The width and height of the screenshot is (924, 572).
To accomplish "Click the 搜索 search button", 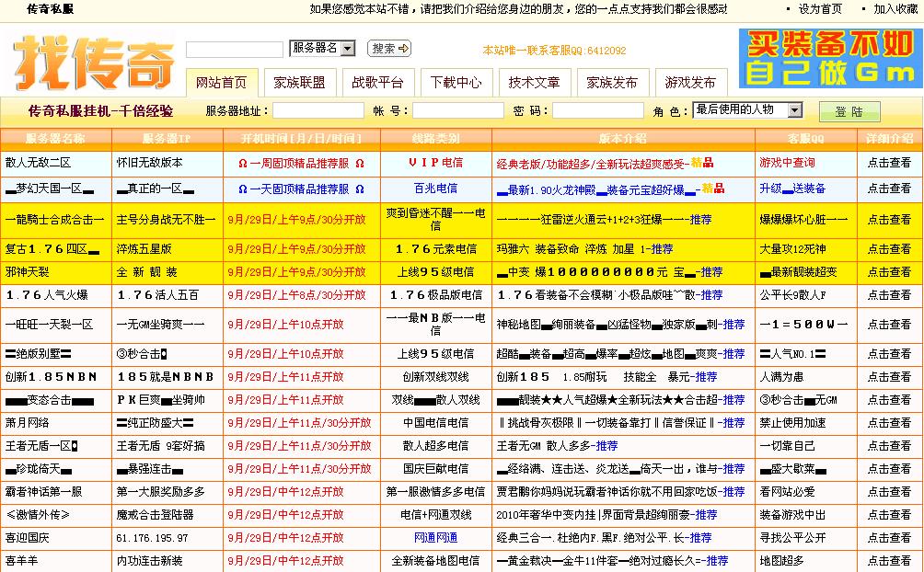I will click(387, 48).
